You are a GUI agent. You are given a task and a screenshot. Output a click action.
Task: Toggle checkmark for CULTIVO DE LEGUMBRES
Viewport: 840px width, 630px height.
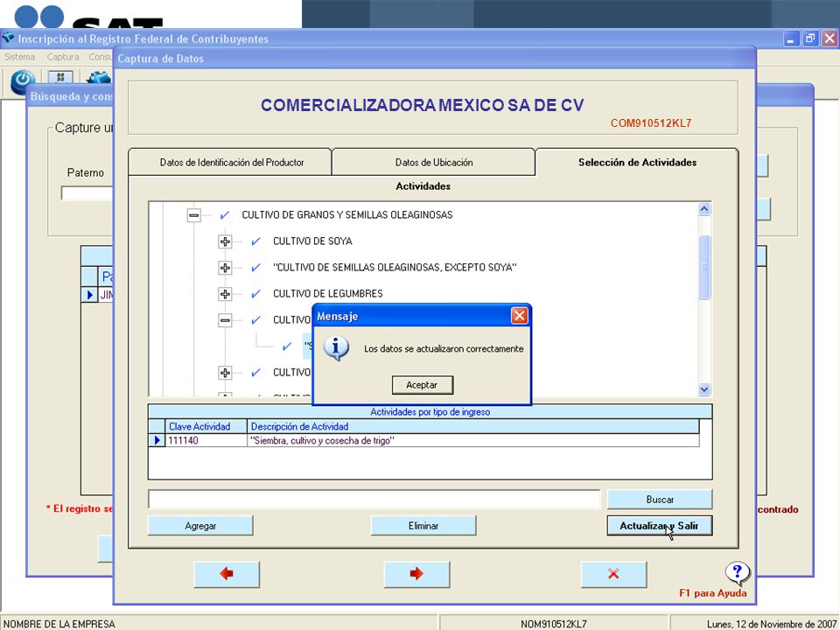(255, 294)
